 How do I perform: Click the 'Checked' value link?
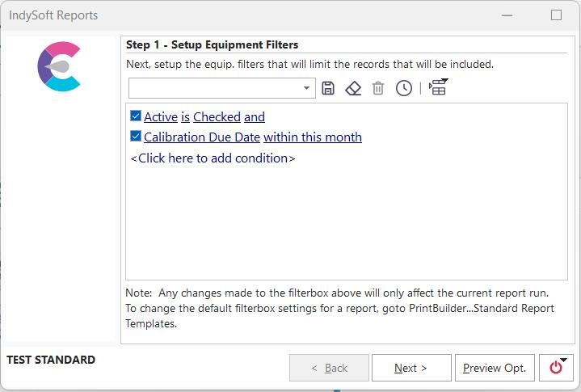pos(217,117)
